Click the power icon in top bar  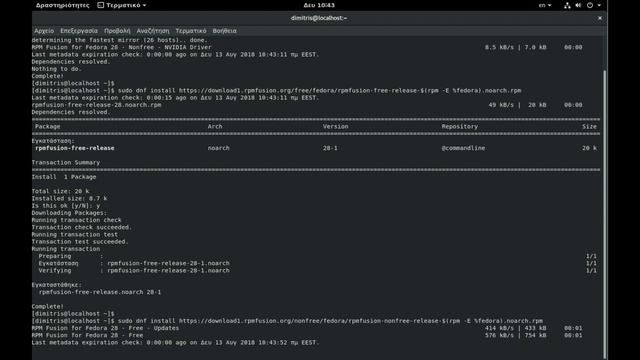[x=590, y=5]
